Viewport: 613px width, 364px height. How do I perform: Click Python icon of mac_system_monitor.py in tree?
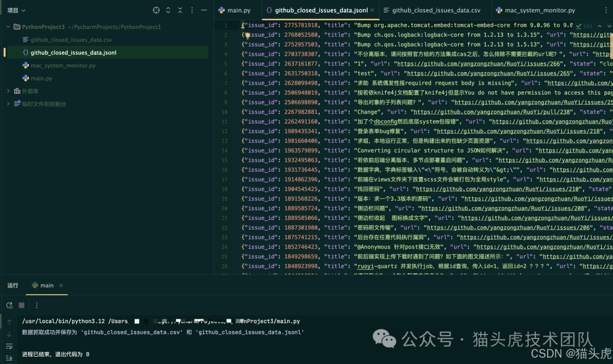pos(26,65)
